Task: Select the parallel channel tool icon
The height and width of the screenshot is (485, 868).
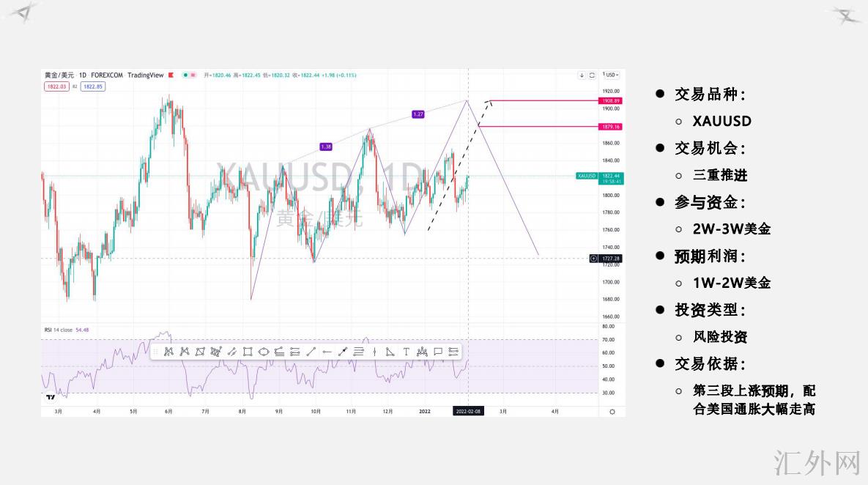Action: (x=295, y=352)
